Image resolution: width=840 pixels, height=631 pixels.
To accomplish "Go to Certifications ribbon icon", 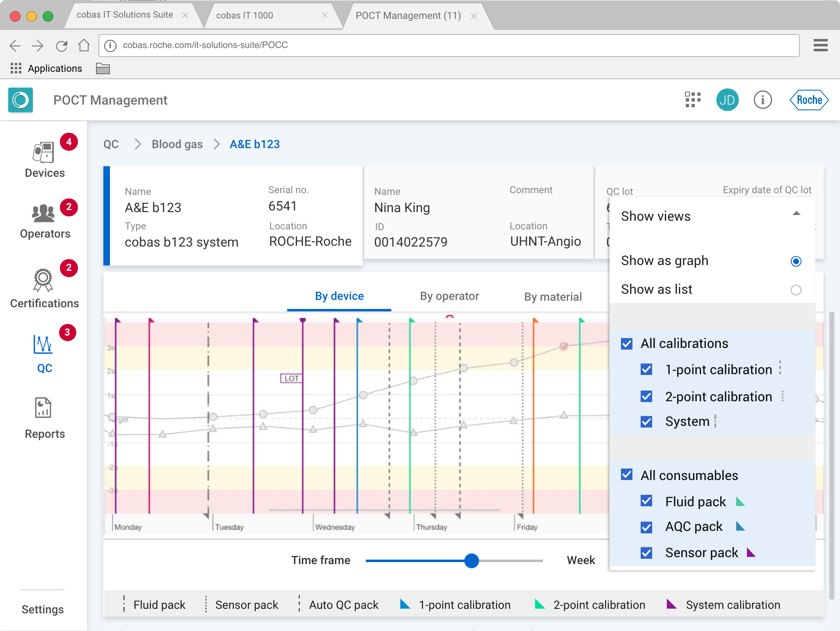I will tap(43, 280).
